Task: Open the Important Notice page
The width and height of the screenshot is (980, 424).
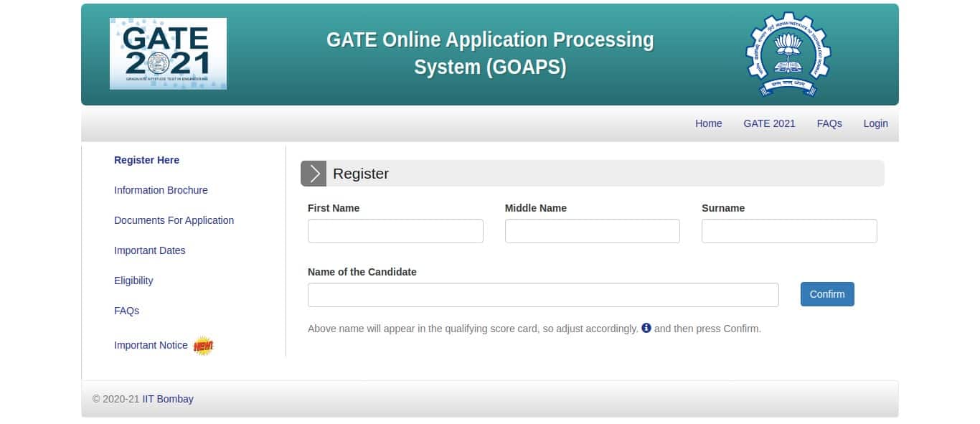Action: coord(151,345)
